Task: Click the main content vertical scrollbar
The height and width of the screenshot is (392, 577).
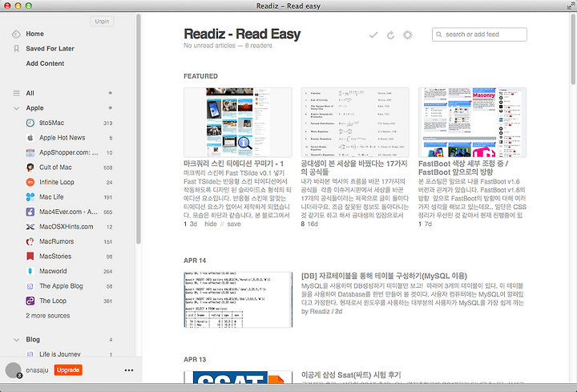Action: [x=573, y=50]
